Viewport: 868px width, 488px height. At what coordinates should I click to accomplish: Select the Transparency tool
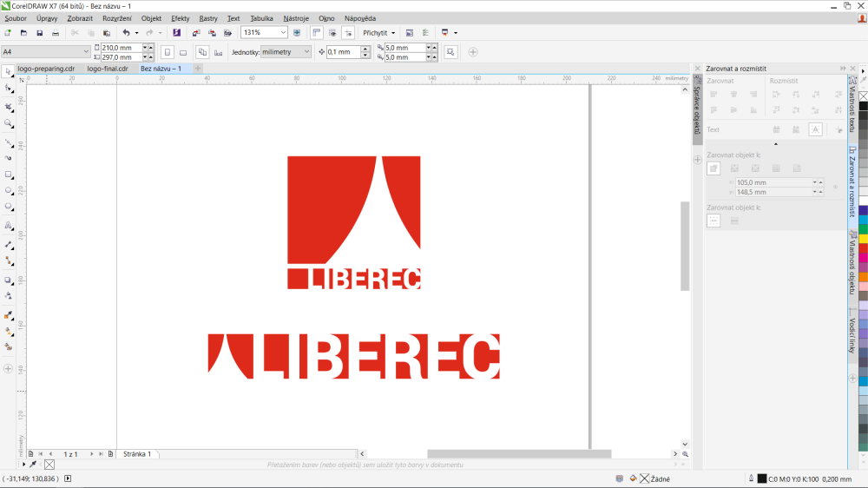(x=8, y=296)
